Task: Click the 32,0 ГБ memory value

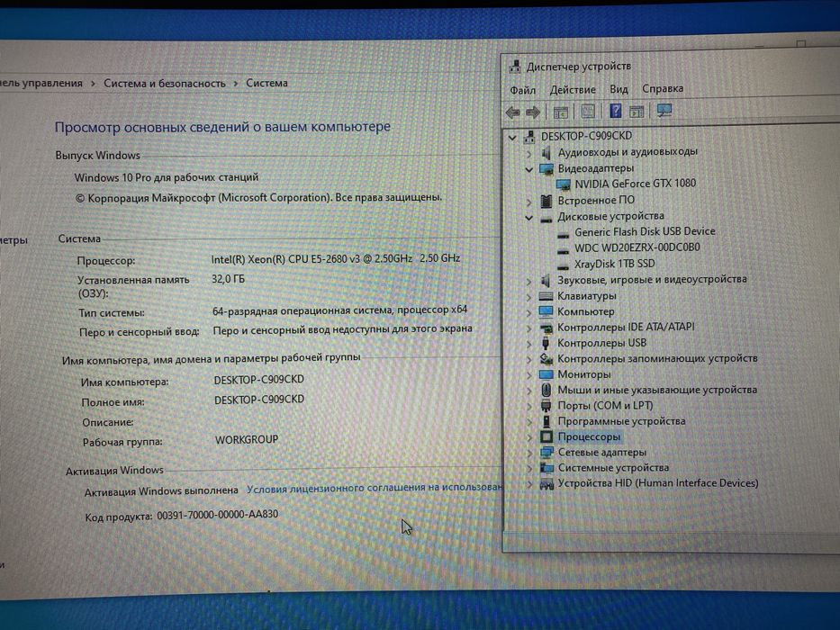Action: (x=228, y=279)
